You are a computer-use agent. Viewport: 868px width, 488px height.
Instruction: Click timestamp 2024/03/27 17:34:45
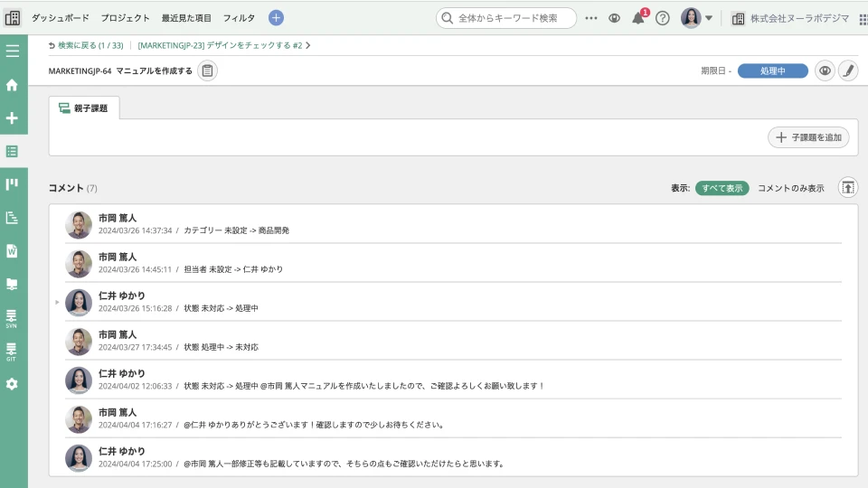135,347
